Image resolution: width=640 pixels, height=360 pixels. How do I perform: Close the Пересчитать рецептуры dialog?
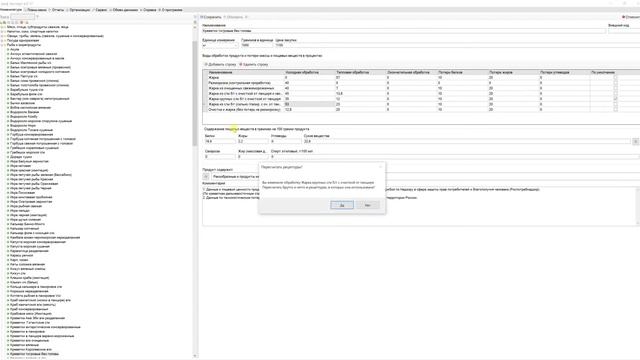tap(380, 167)
